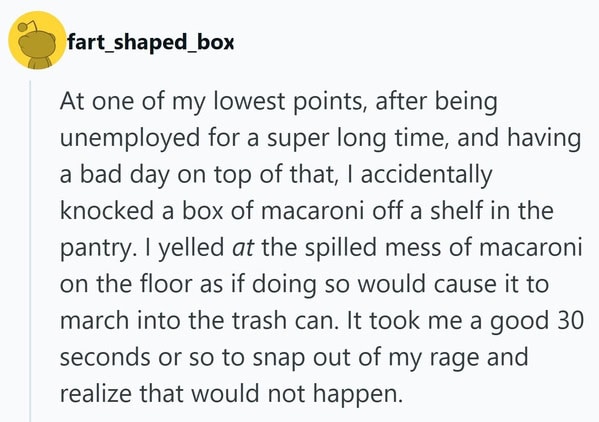Click the phrase "super long time"
This screenshot has width=599, height=422.
pyautogui.click(x=355, y=139)
